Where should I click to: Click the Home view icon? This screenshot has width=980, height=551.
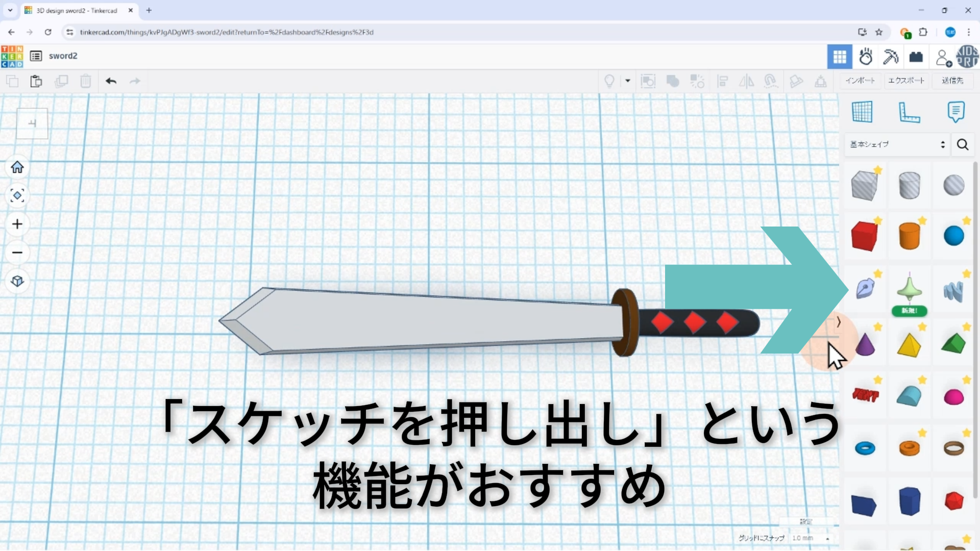tap(17, 167)
